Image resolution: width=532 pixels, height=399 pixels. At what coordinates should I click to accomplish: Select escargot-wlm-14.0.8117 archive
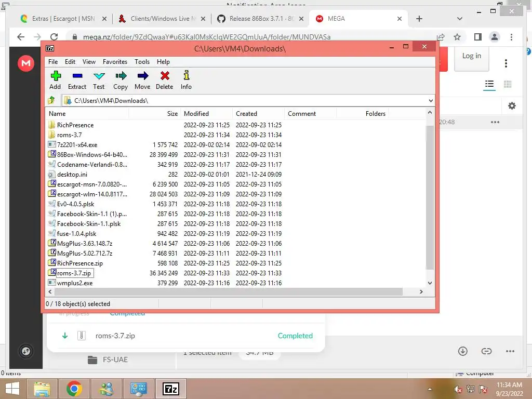[92, 194]
